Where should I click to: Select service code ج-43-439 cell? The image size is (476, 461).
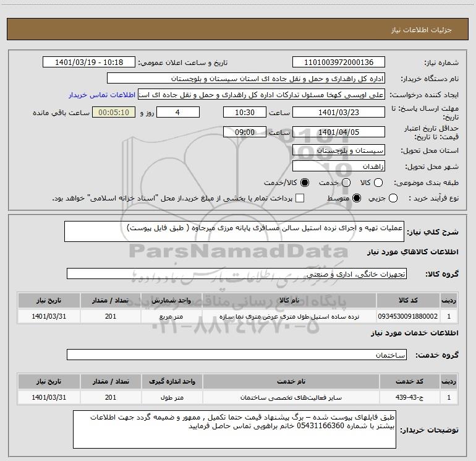click(409, 397)
